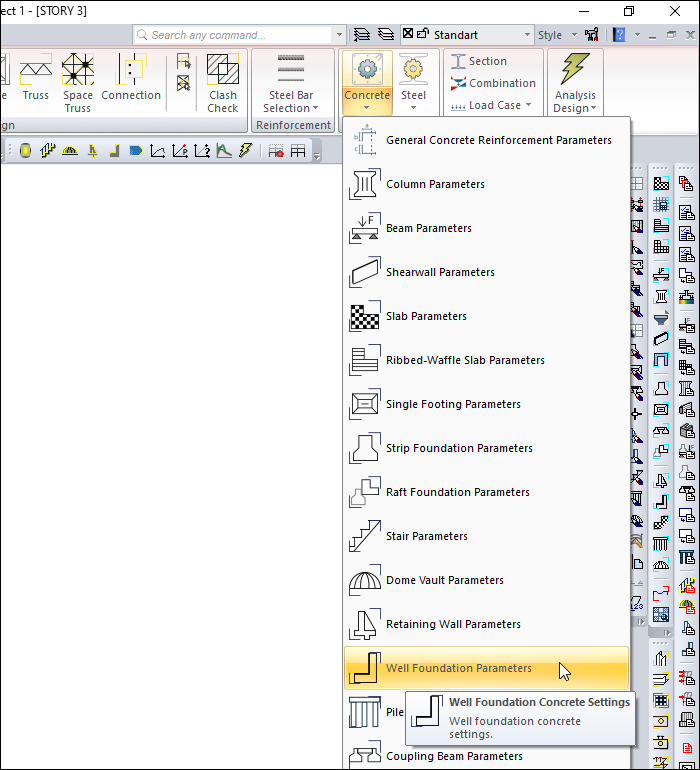The image size is (700, 770).
Task: Click the Beam Parameters icon
Action: [364, 228]
